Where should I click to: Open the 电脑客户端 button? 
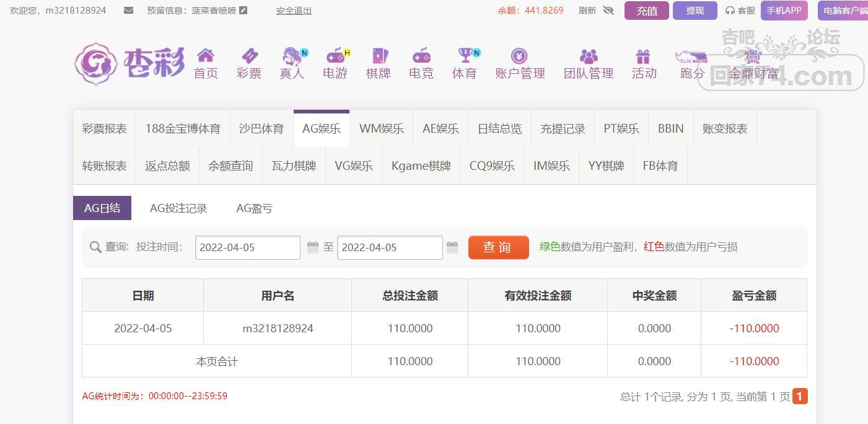click(843, 11)
